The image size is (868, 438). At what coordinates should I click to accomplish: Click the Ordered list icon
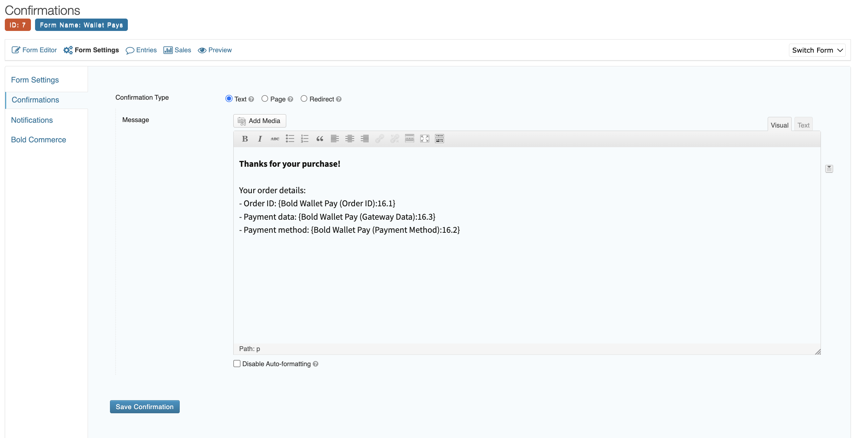(x=304, y=139)
